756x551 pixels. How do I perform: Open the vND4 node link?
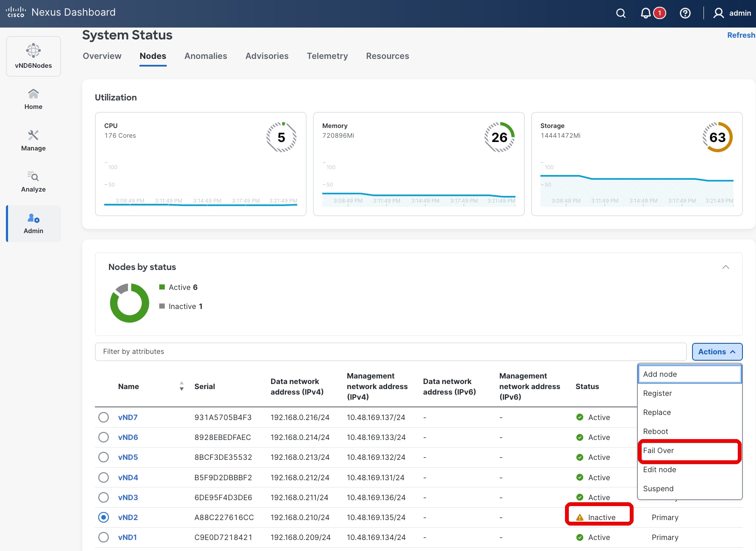pyautogui.click(x=128, y=477)
